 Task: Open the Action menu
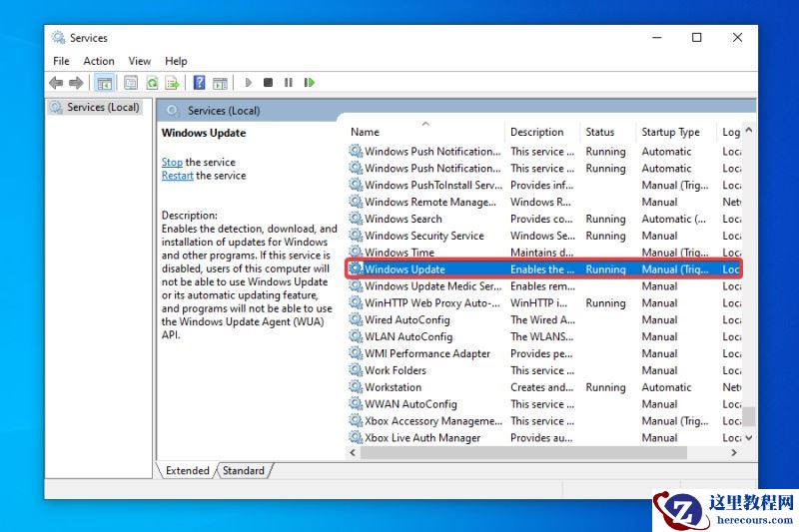tap(99, 61)
